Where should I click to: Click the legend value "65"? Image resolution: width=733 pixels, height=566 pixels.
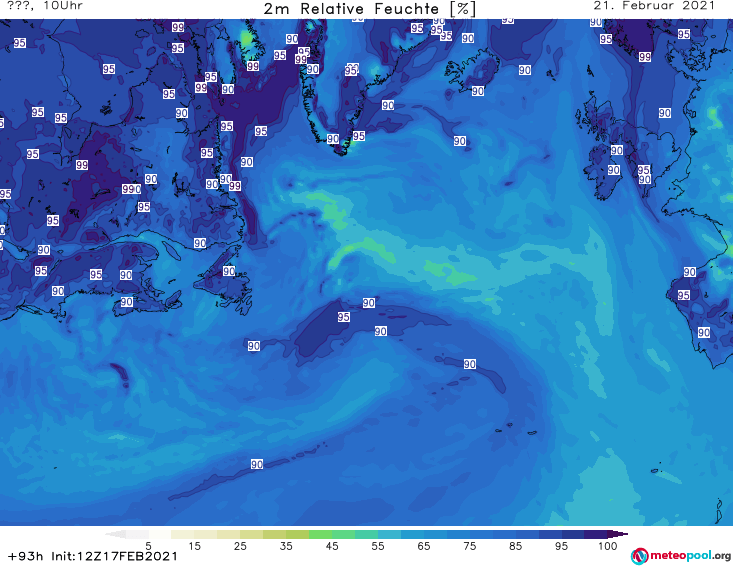(424, 545)
